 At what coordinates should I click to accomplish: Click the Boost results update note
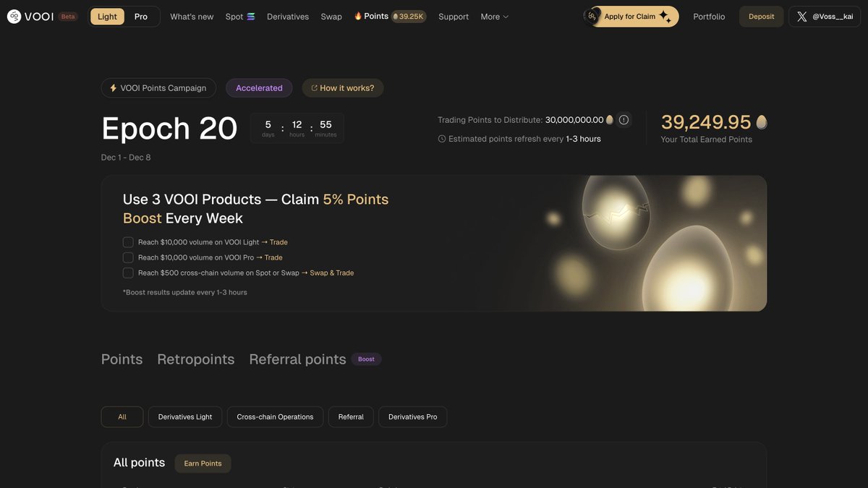(185, 292)
